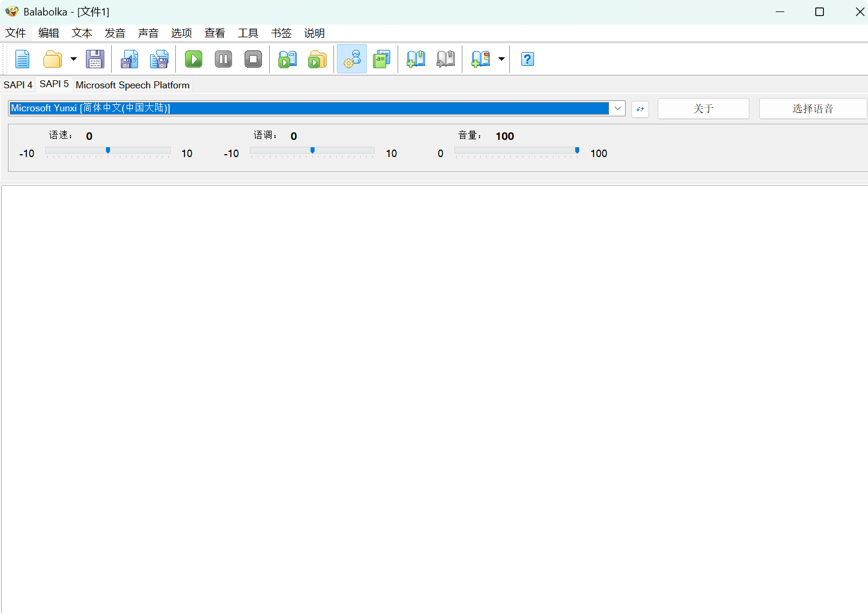The width and height of the screenshot is (868, 615).
Task: Click the Balabolka parrot app icon
Action: point(11,11)
